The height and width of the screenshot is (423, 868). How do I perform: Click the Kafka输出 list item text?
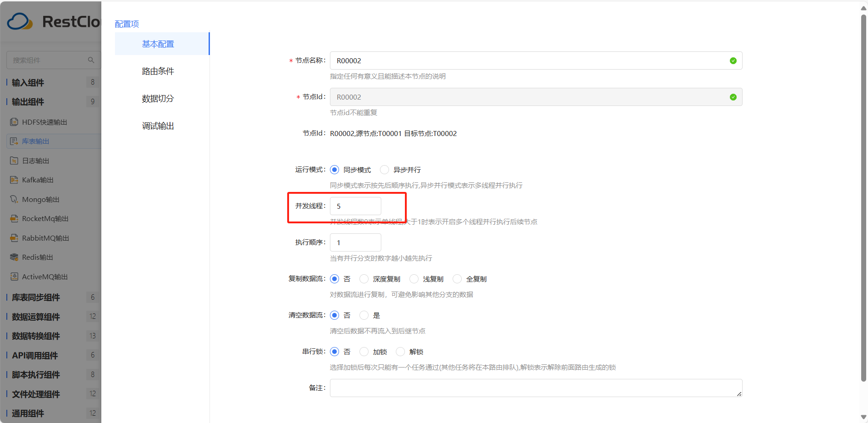(38, 180)
